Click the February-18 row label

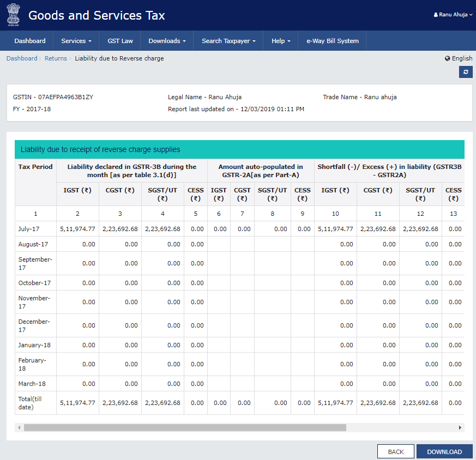coord(32,364)
